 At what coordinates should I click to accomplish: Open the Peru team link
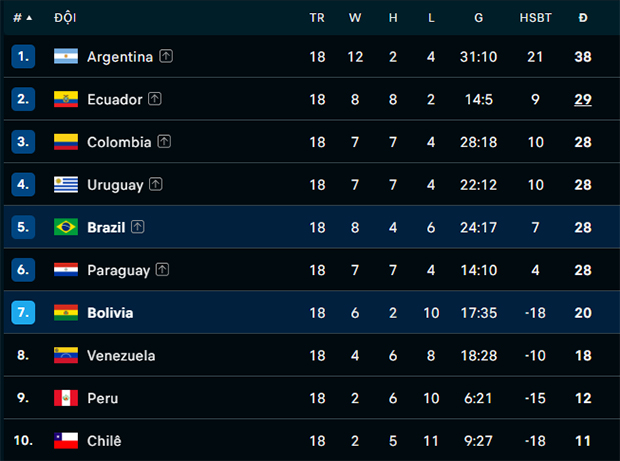102,398
